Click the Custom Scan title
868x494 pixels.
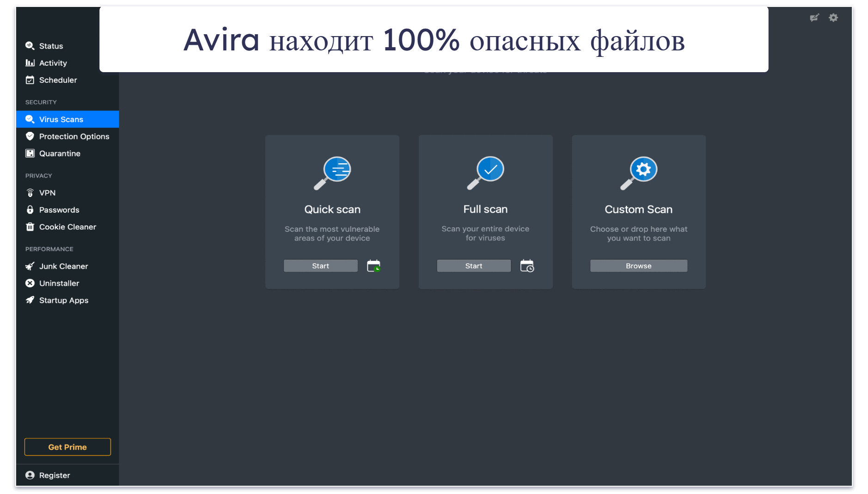tap(639, 210)
